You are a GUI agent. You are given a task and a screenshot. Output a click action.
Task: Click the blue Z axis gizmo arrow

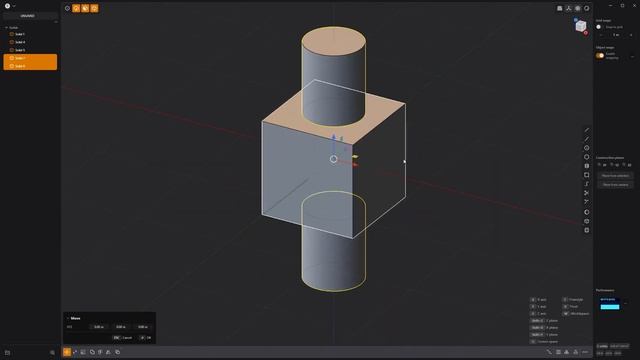pyautogui.click(x=333, y=137)
